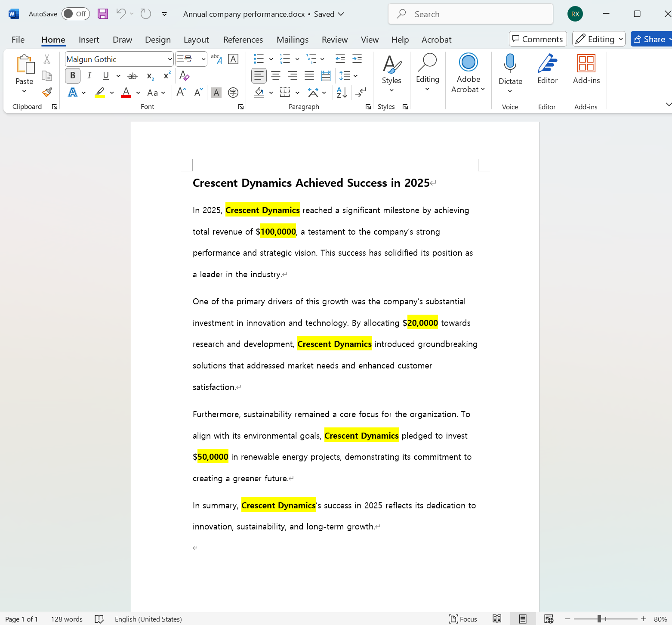Click the Subscript icon
Screen dimensions: 672x625
pos(149,76)
